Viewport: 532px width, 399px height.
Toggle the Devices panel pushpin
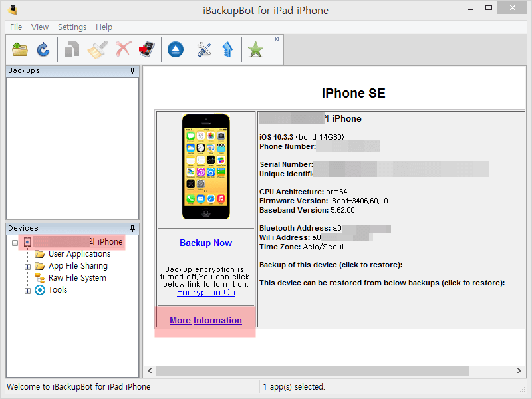[132, 228]
